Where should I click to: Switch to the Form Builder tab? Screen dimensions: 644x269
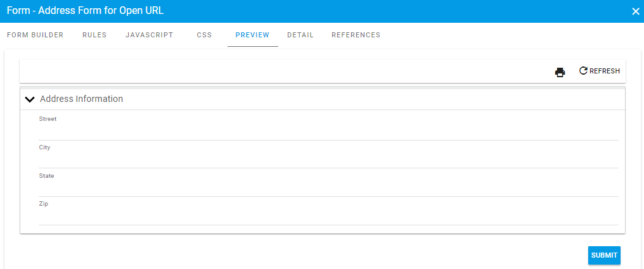point(35,35)
